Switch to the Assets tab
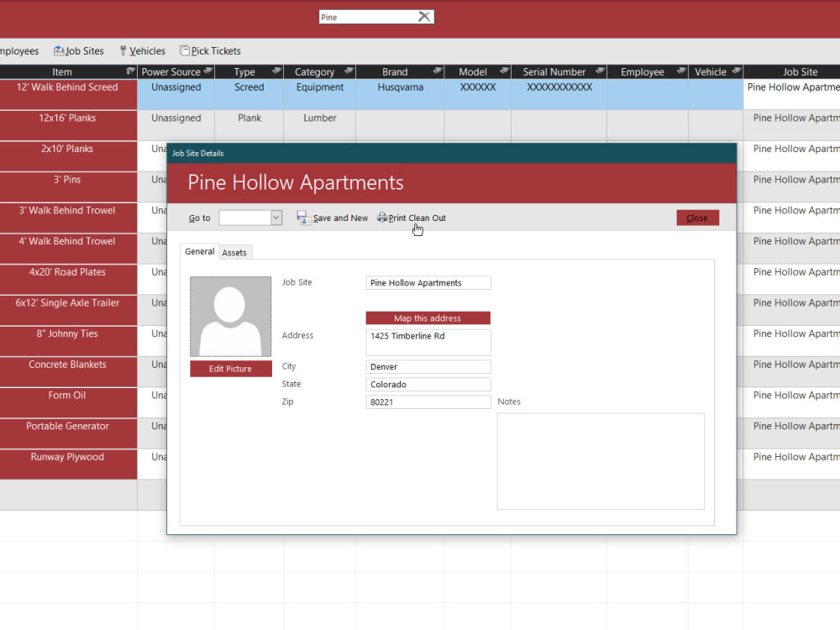The width and height of the screenshot is (840, 630). point(234,252)
